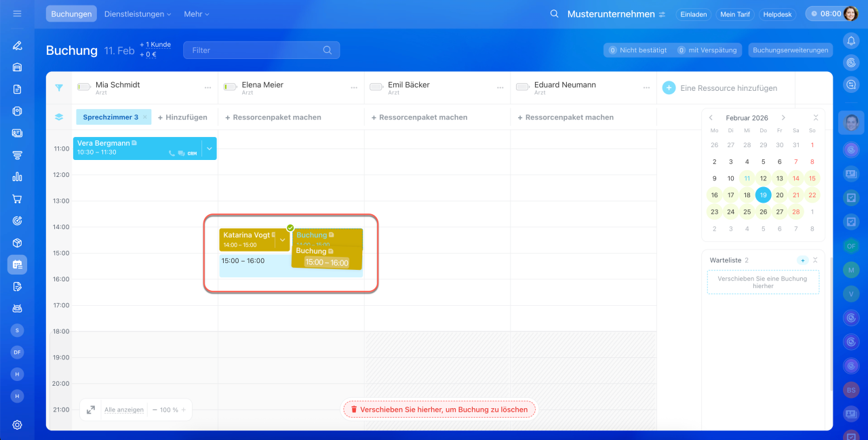Open options dots for Eduard Neumann

(x=646, y=88)
